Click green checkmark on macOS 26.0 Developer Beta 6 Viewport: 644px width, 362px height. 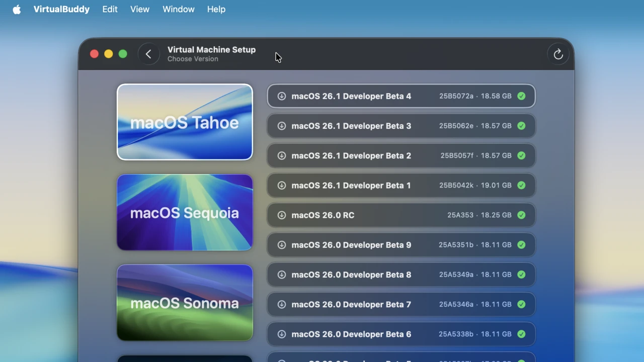click(x=521, y=334)
